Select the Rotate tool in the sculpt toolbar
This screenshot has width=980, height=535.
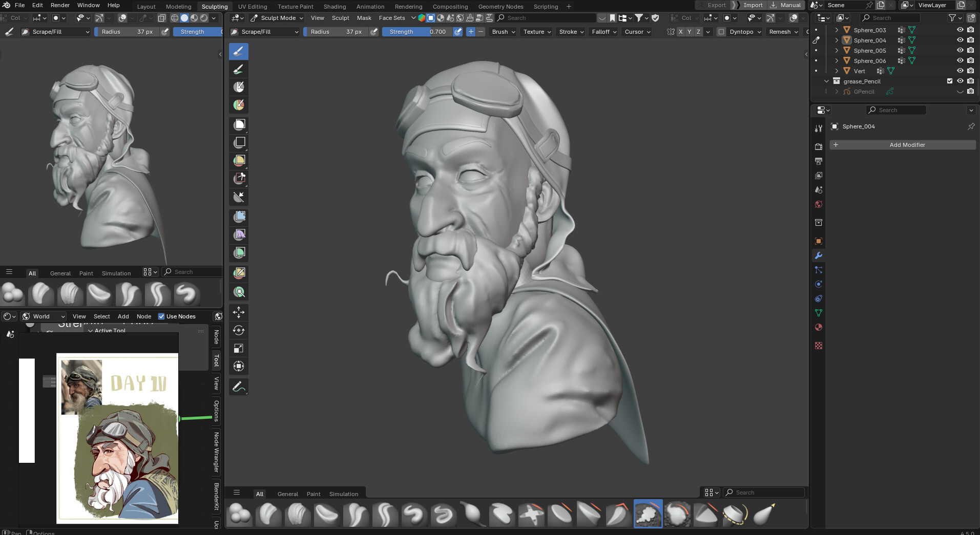pyautogui.click(x=239, y=330)
